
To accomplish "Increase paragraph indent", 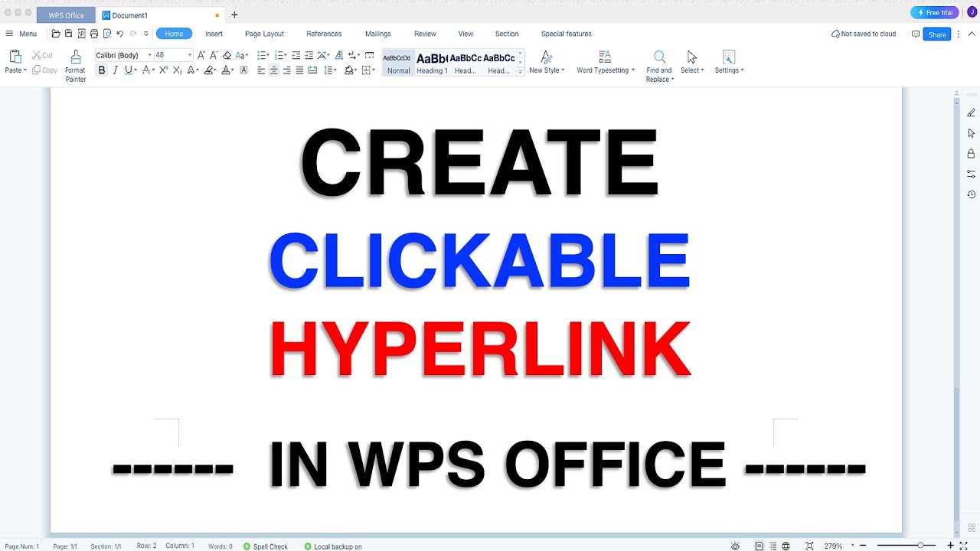I will 309,55.
